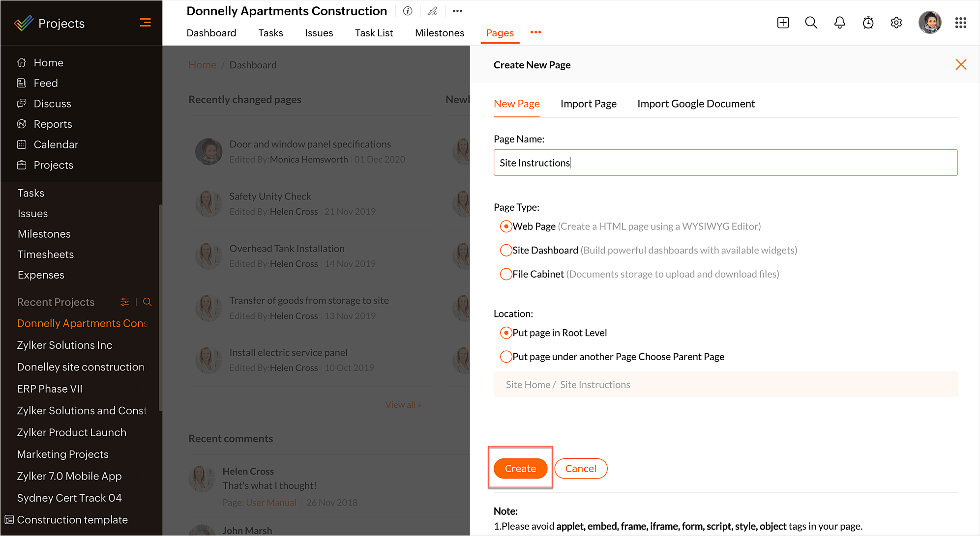Switch to Import Google Document tab

pyautogui.click(x=695, y=104)
